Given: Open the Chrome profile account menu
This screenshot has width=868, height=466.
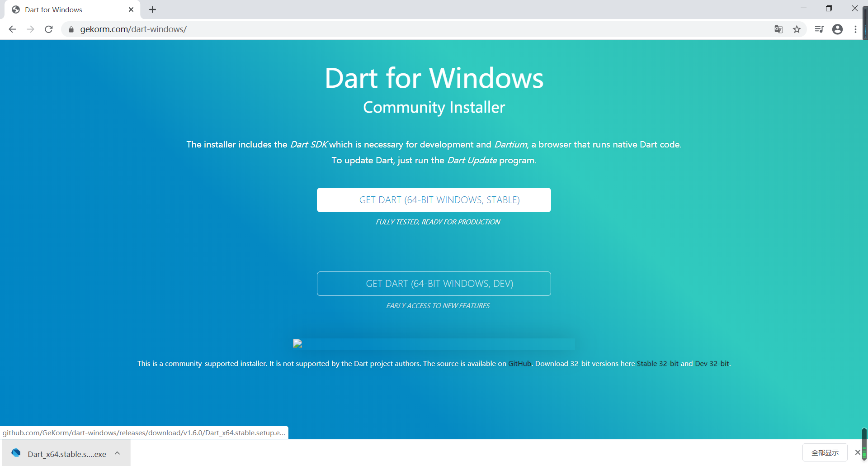Looking at the screenshot, I should [x=837, y=29].
